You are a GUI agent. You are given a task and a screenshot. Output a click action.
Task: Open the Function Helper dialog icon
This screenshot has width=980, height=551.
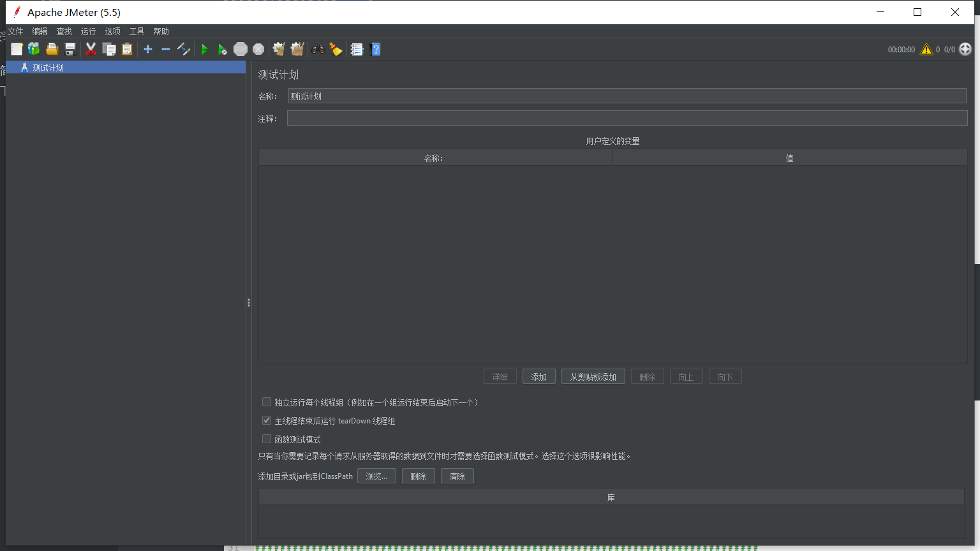[357, 49]
